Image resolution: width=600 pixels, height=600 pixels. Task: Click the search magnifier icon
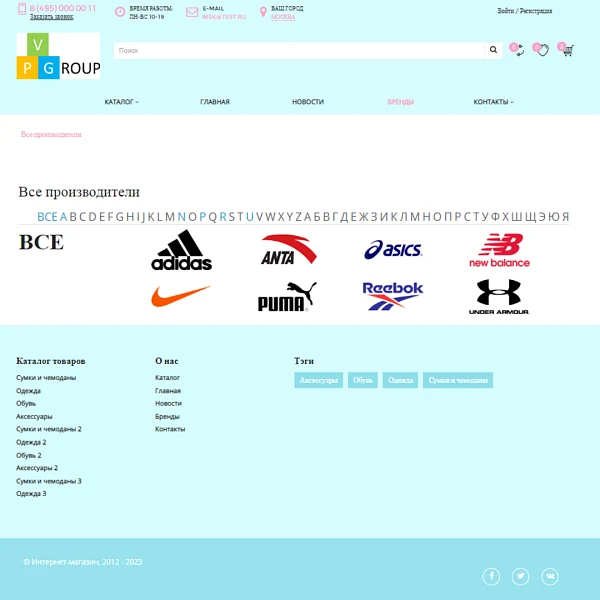click(x=493, y=50)
